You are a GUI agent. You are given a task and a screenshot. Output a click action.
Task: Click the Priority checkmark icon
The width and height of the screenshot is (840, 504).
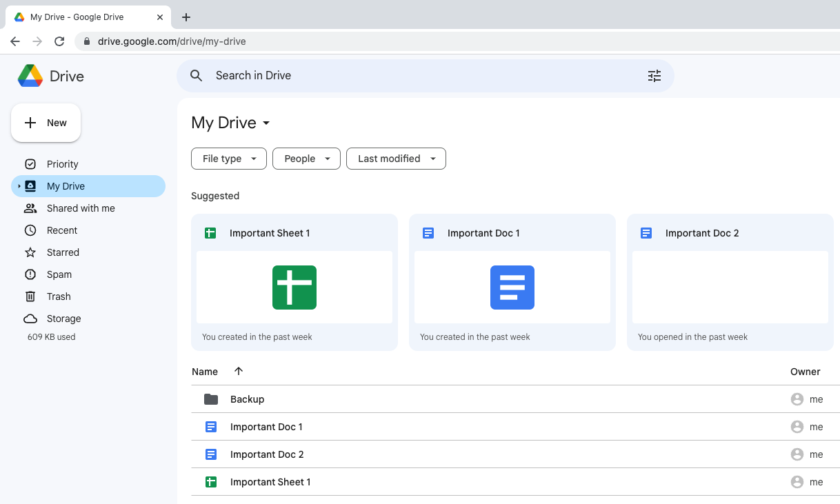pos(30,164)
